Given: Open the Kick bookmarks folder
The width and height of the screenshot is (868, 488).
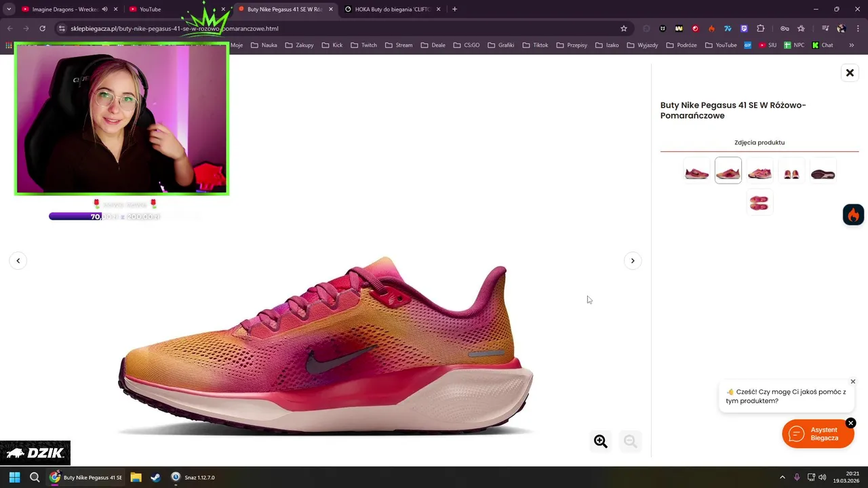Looking at the screenshot, I should [332, 45].
